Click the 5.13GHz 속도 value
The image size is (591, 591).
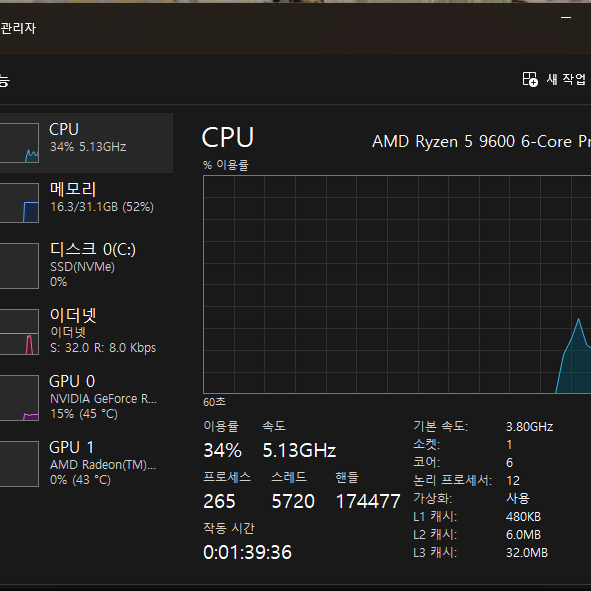pos(299,450)
